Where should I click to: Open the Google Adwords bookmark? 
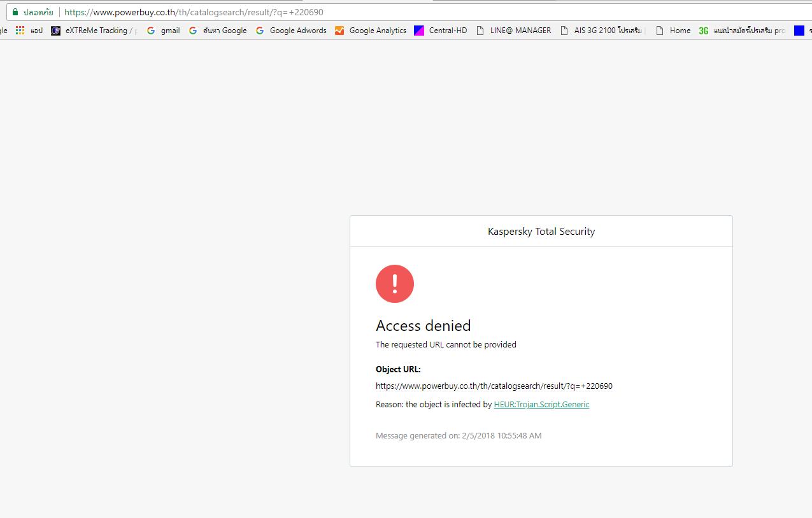(291, 31)
